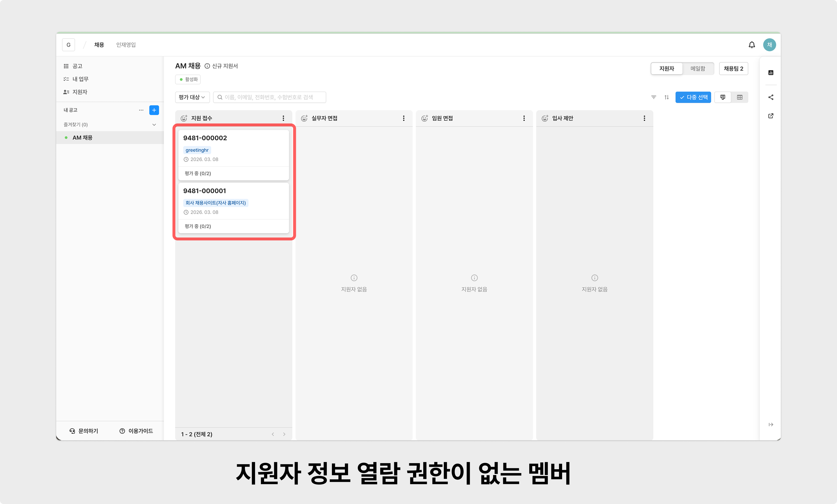Go to 인재영입 top menu
Viewport: 837px width, 504px height.
(x=126, y=45)
